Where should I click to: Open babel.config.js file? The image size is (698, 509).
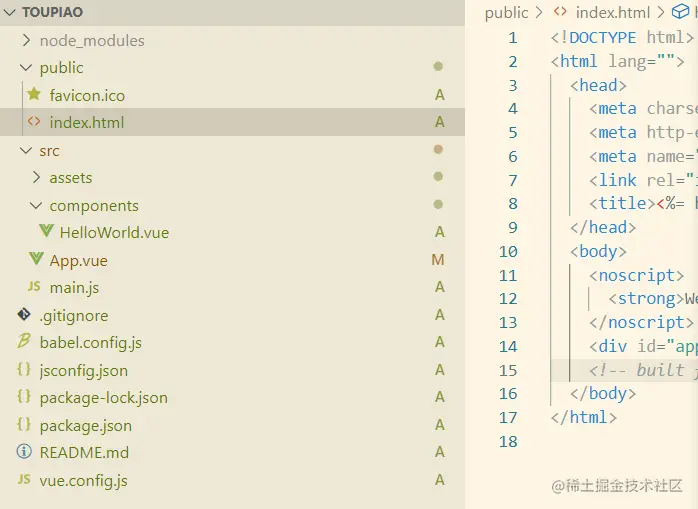[91, 343]
